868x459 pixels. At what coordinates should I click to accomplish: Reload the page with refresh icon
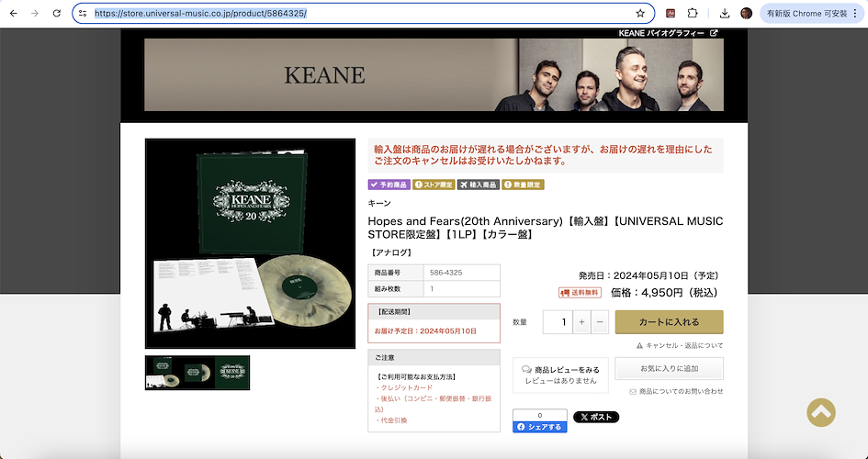pos(56,13)
